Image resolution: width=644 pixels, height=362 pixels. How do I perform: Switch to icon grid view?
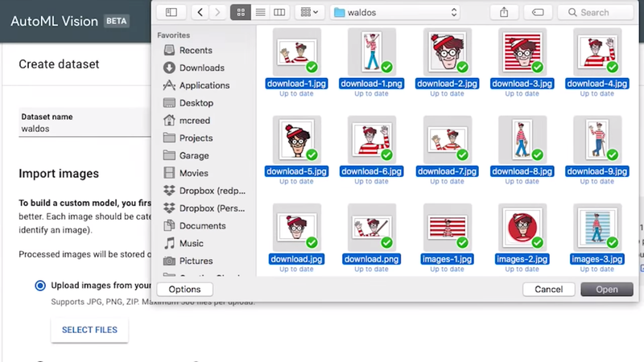241,12
